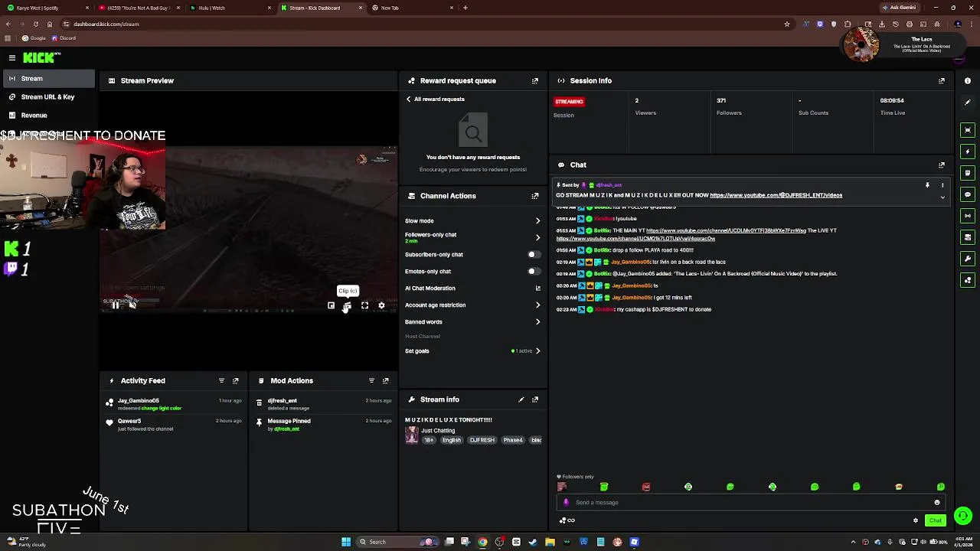
Task: Open the Discord bookmark
Action: point(64,38)
